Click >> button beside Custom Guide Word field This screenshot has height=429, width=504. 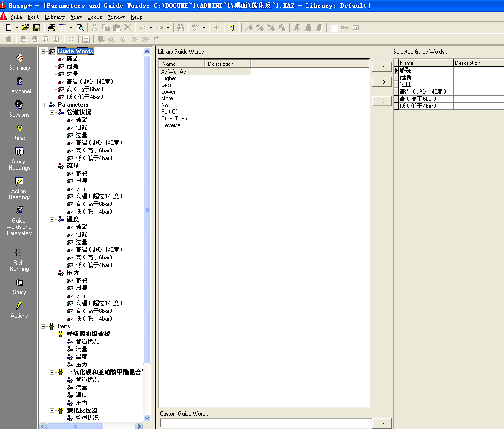(382, 423)
